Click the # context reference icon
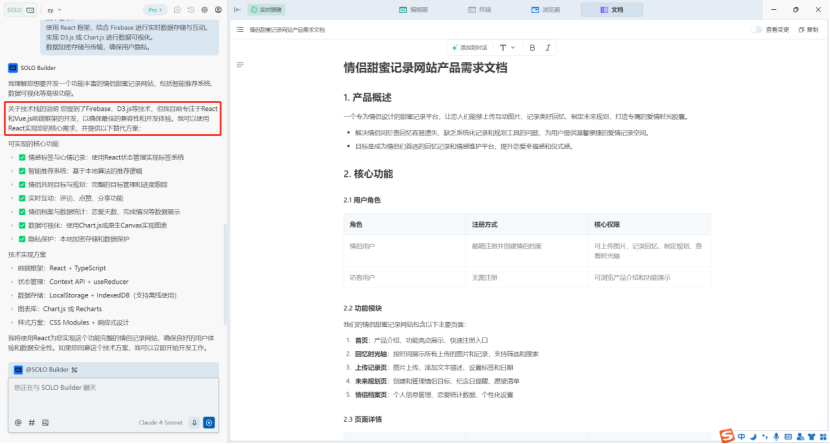The width and height of the screenshot is (830, 444). coord(32,422)
